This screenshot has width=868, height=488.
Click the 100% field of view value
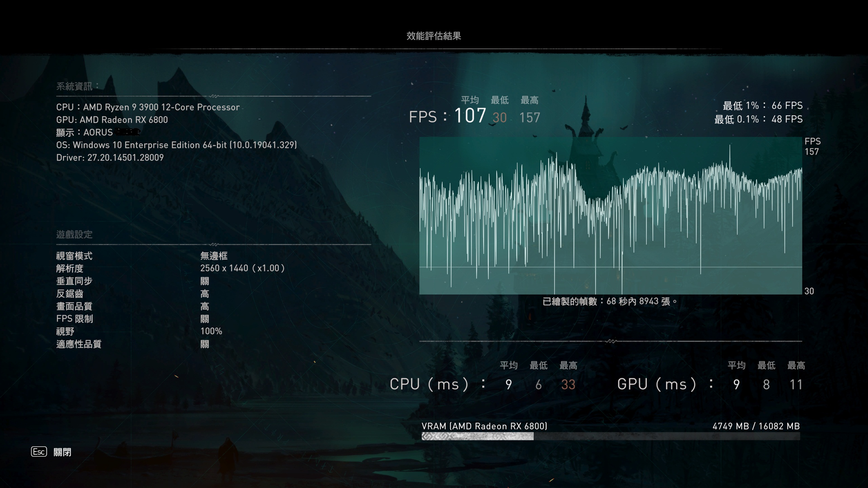[x=211, y=331]
